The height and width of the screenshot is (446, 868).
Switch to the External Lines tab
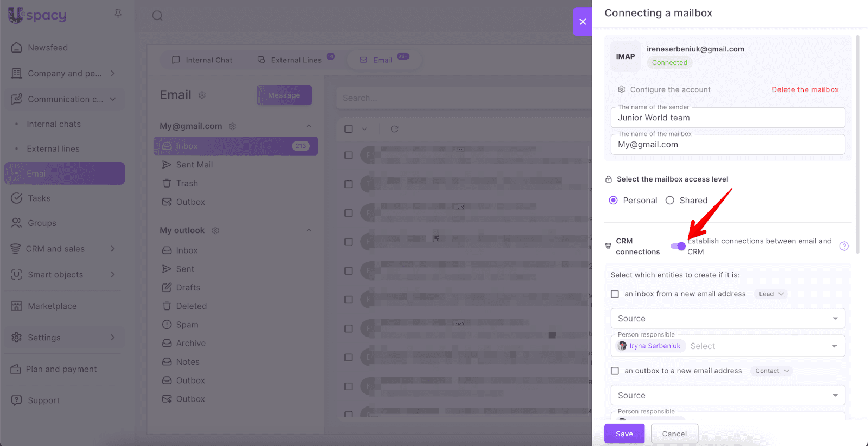tap(296, 60)
